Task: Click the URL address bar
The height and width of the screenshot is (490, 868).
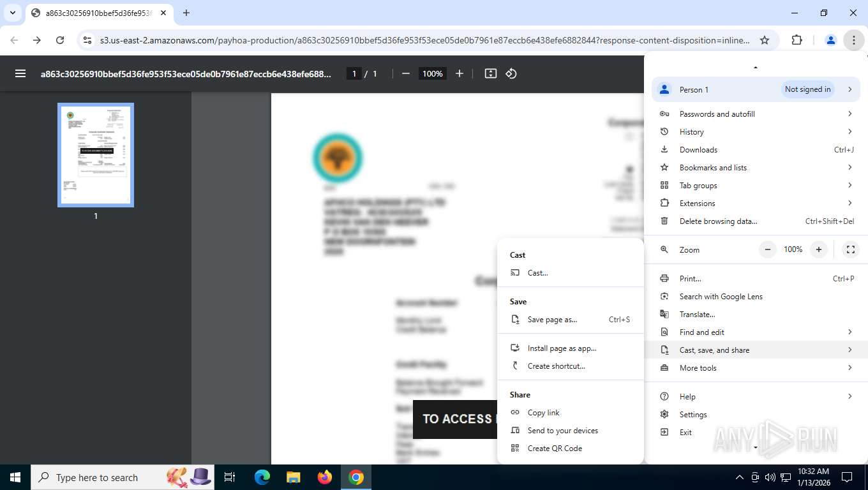Action: 424,40
